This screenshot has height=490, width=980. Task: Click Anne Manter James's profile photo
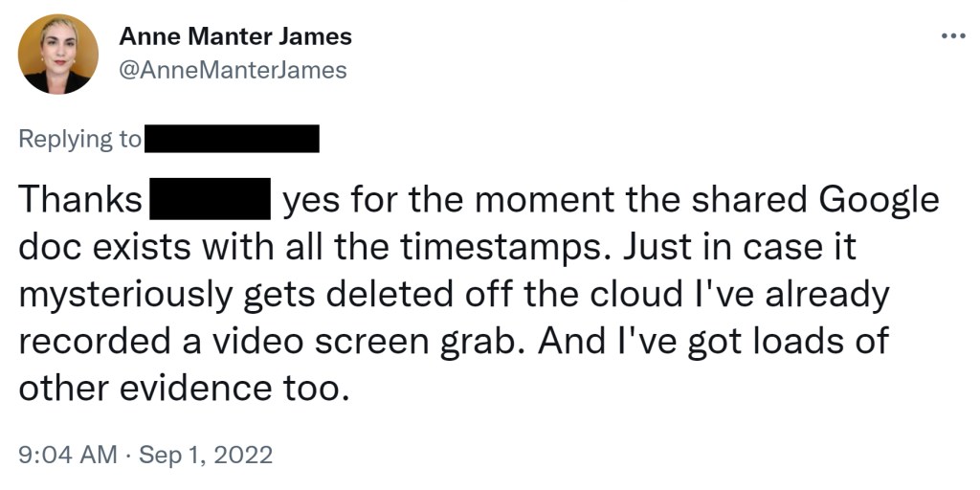click(58, 54)
